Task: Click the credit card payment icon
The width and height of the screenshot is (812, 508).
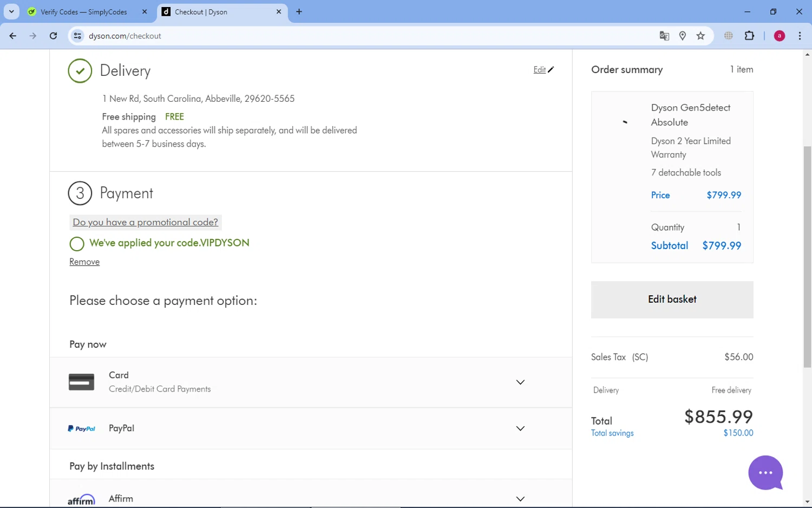Action: 81,382
